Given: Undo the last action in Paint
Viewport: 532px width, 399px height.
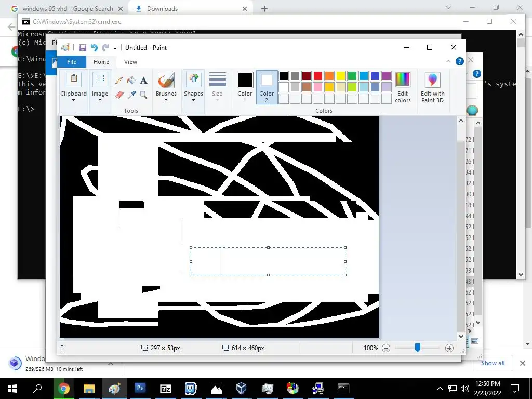Looking at the screenshot, I should (x=94, y=48).
